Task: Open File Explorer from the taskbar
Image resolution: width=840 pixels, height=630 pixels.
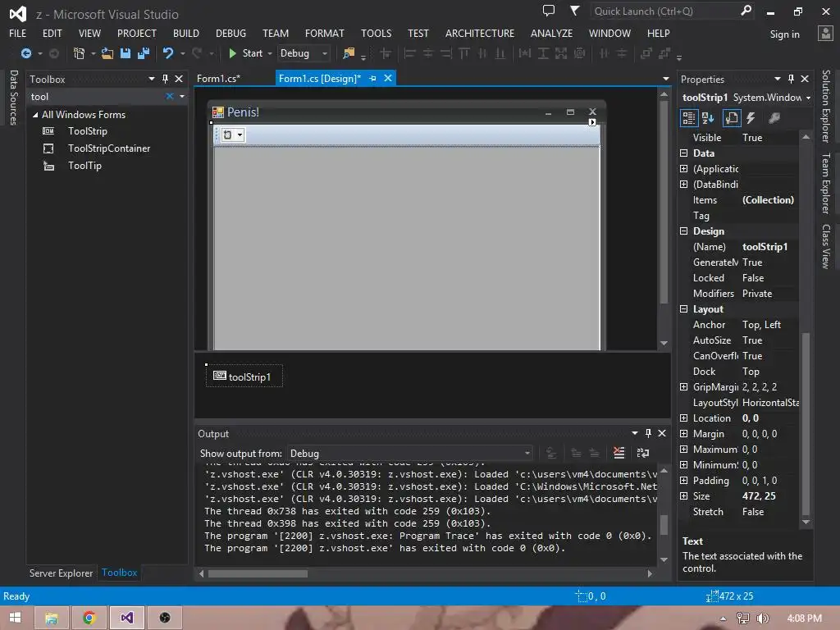Action: tap(52, 618)
